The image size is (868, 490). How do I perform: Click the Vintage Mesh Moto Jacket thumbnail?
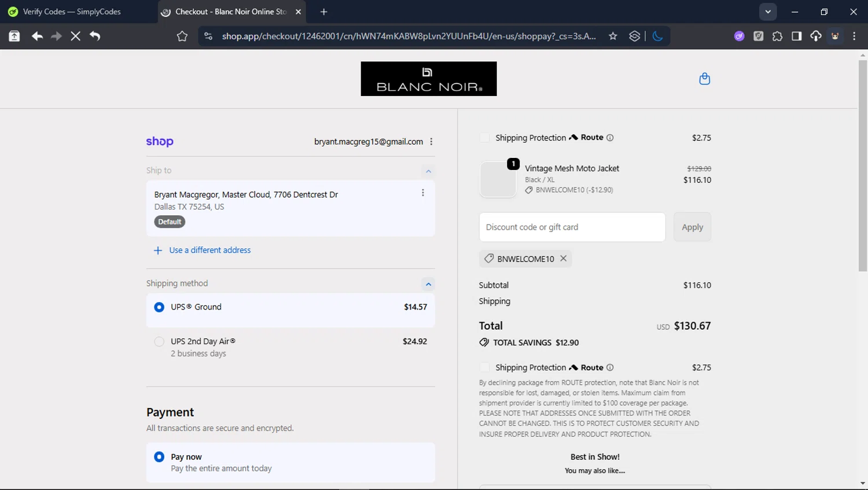(498, 179)
